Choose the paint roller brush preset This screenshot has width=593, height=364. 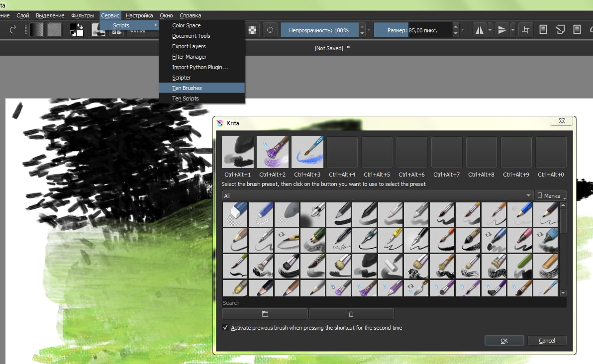[x=391, y=266]
